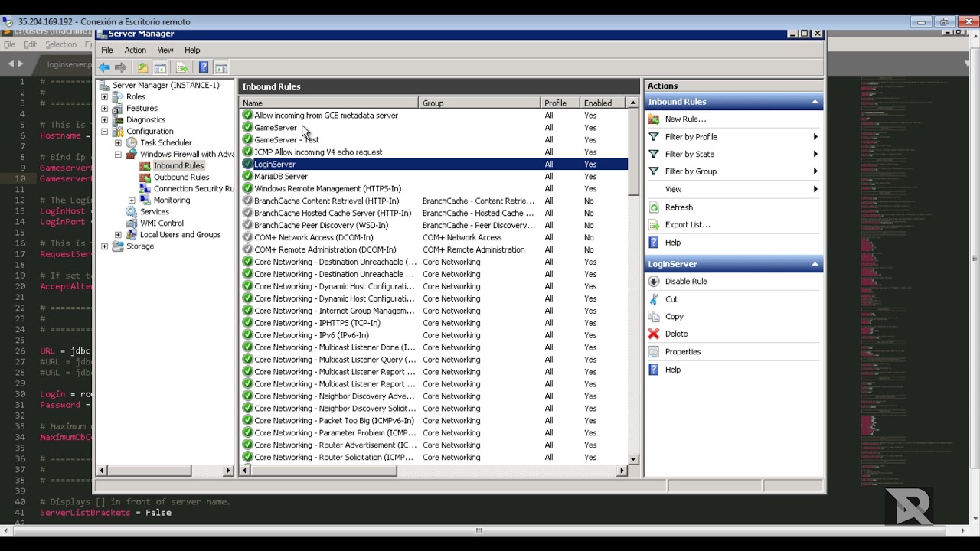
Task: Open the File menu in Server Manager
Action: click(x=107, y=50)
